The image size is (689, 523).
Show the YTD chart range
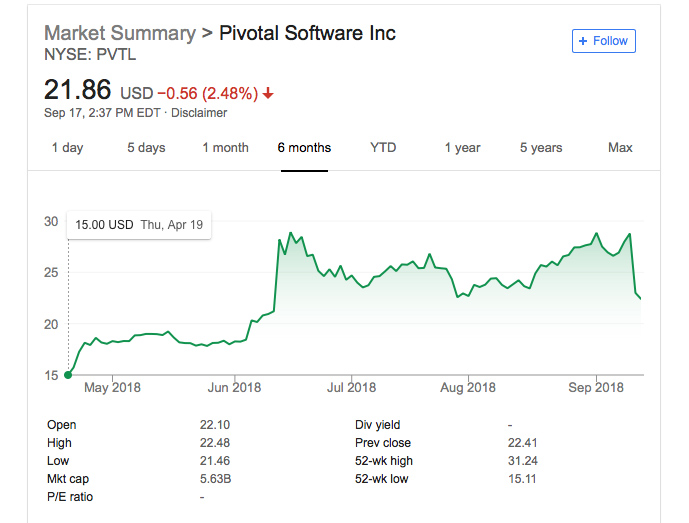383,148
